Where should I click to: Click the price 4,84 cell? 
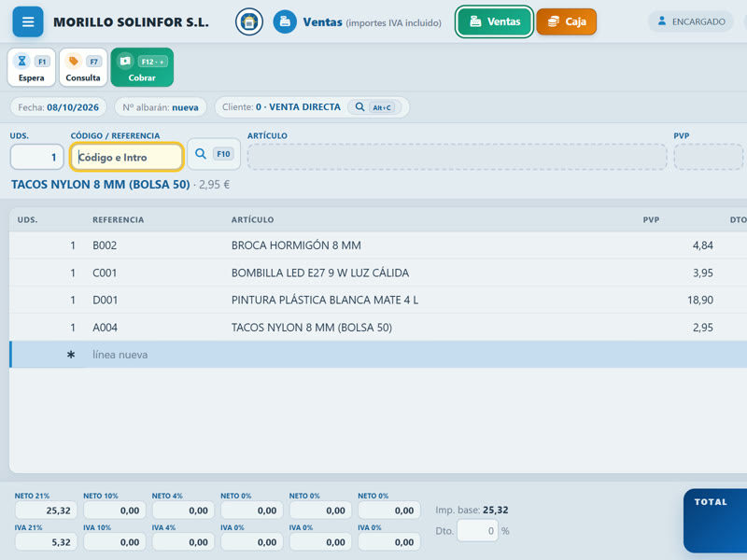pyautogui.click(x=703, y=245)
